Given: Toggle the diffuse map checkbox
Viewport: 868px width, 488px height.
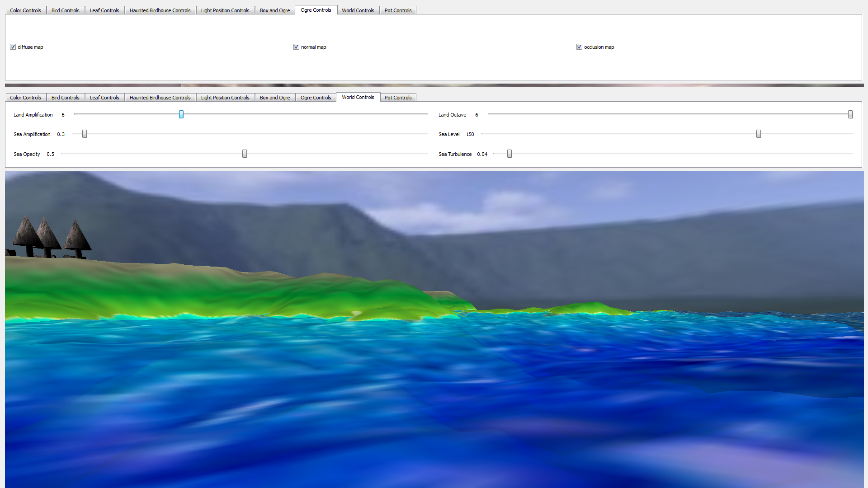Looking at the screenshot, I should [x=13, y=47].
